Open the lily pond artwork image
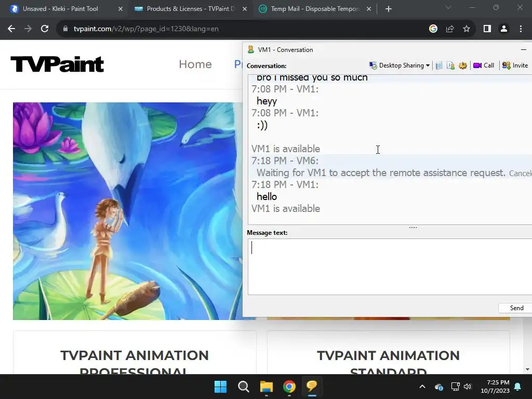532x399 pixels. tap(128, 211)
